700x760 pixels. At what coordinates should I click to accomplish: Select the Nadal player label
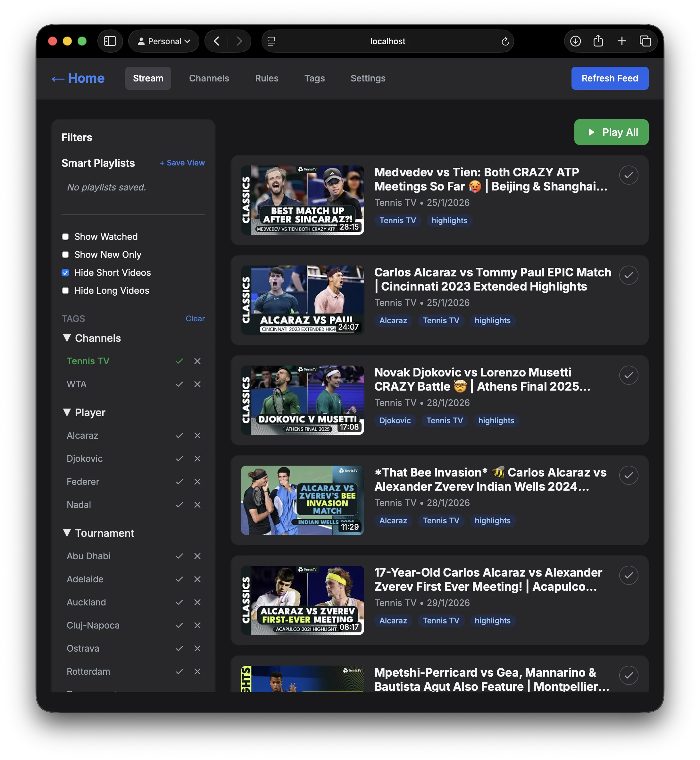pyautogui.click(x=79, y=505)
